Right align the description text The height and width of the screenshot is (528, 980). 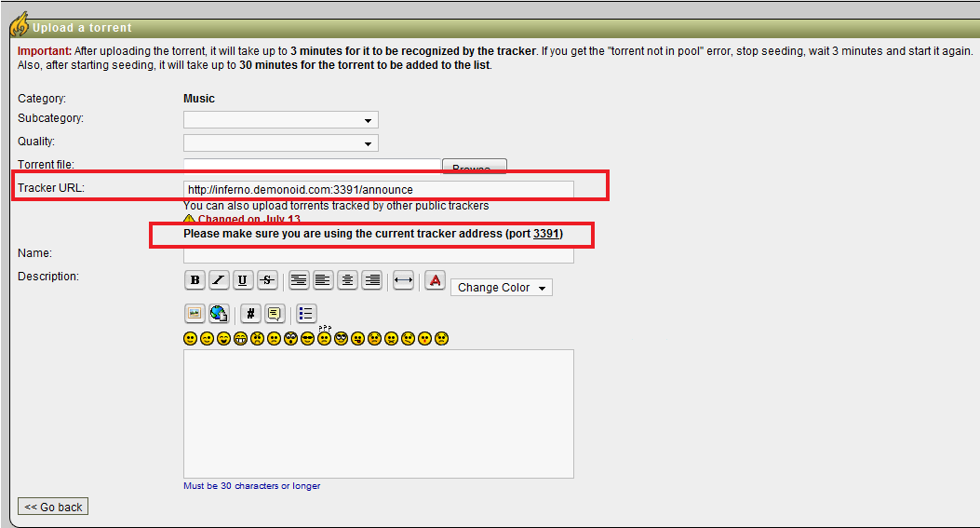371,280
